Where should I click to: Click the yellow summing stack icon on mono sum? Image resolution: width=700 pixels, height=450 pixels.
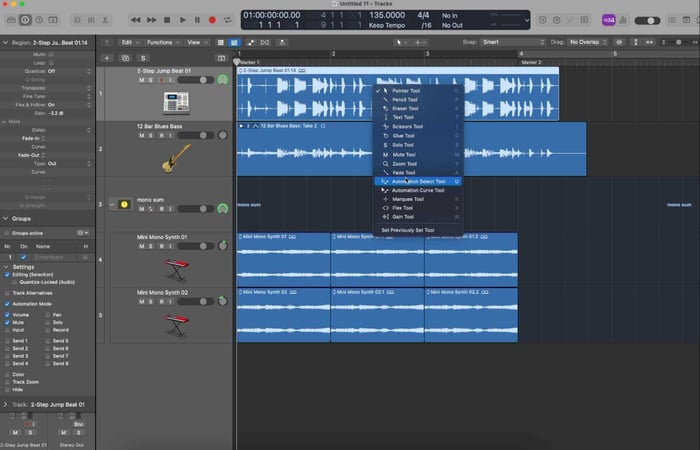(x=124, y=204)
